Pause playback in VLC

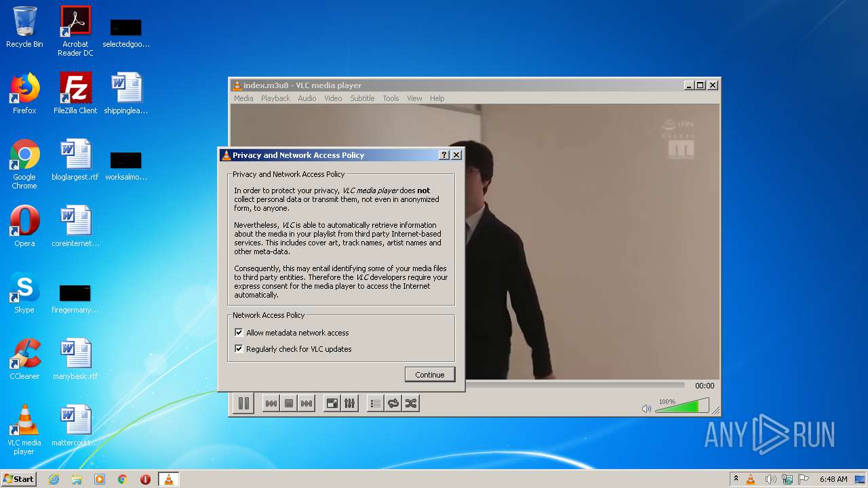(x=243, y=403)
